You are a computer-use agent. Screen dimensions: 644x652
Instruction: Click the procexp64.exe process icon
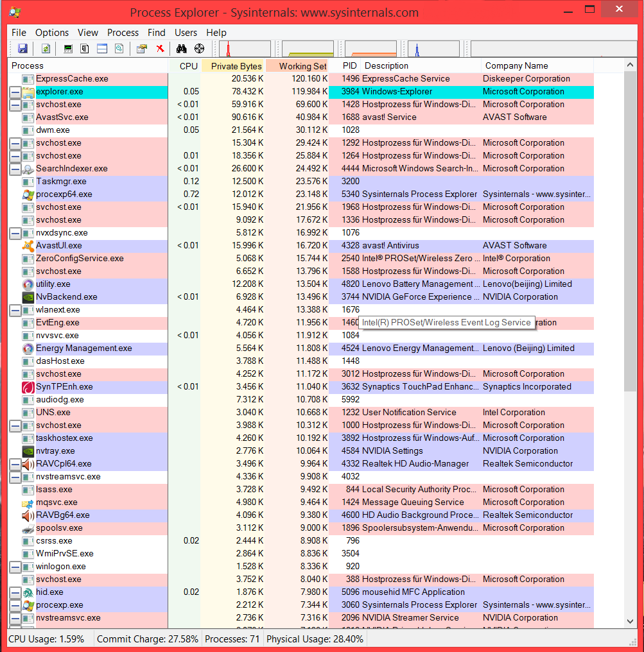(x=28, y=194)
